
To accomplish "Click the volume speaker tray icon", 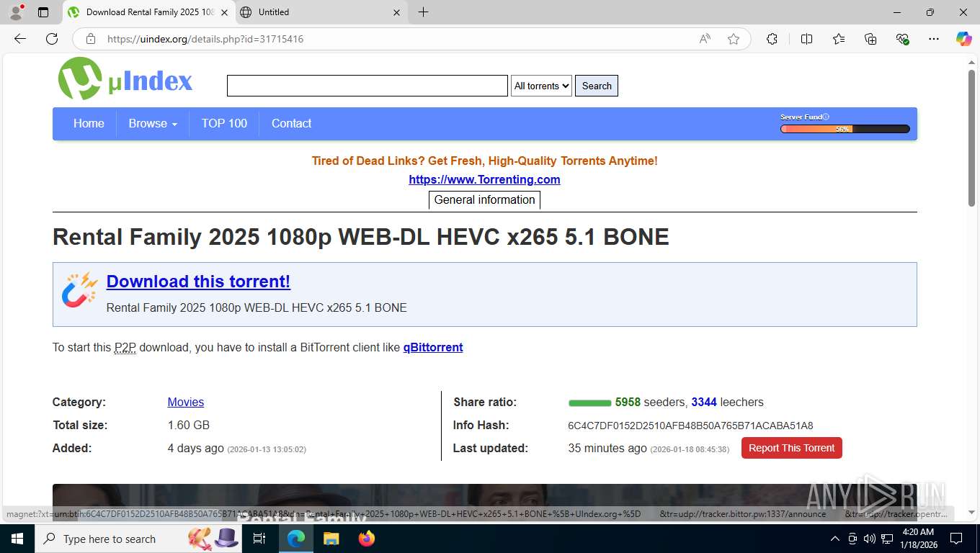I will (x=870, y=539).
